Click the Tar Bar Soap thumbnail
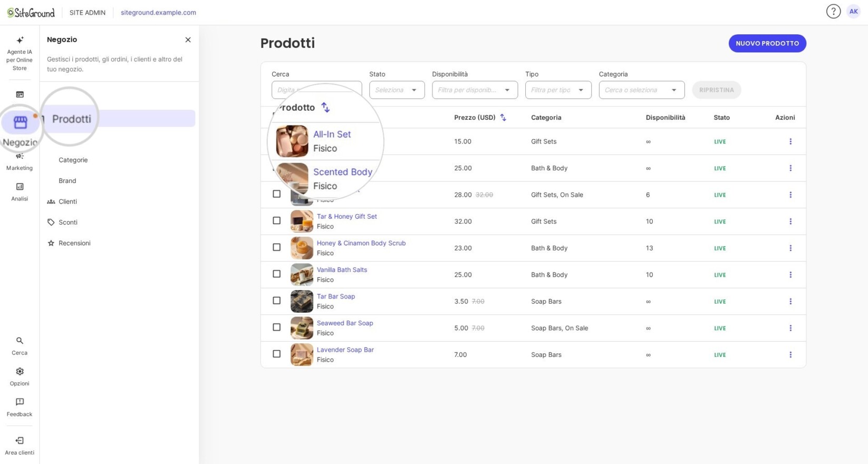Screen dimensions: 868x464 [302, 301]
